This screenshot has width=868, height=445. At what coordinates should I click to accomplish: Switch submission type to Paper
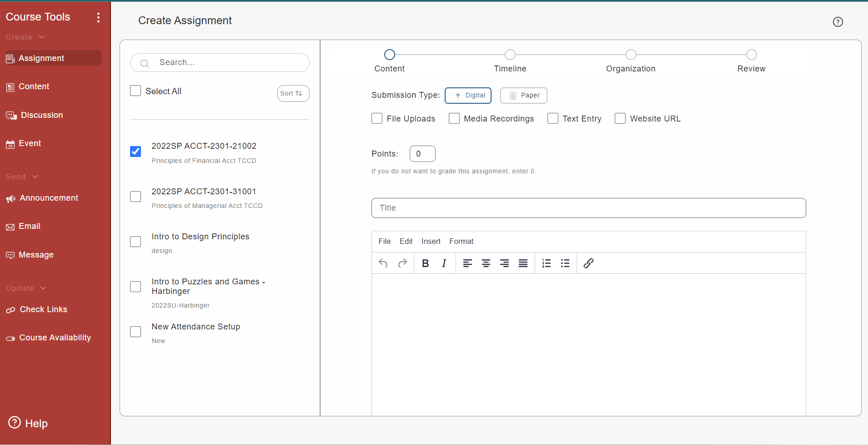click(x=523, y=96)
